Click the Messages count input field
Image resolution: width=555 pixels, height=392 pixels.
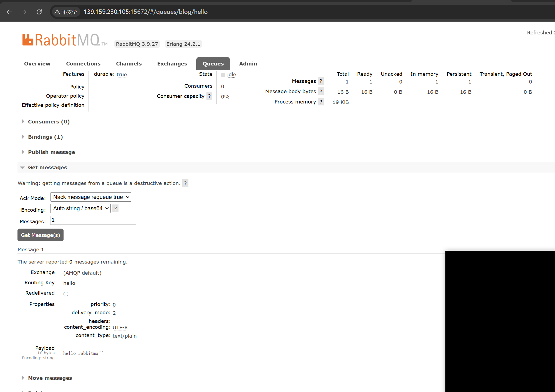[x=93, y=221]
